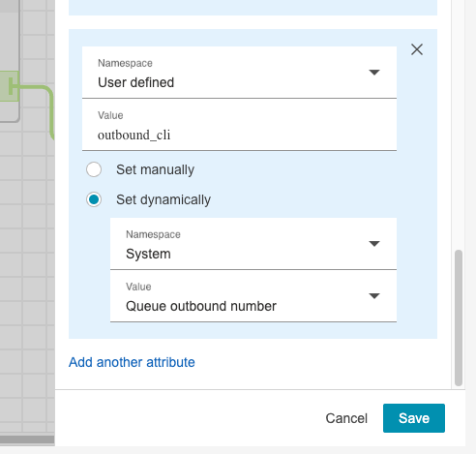Click the Cancel button
Image resolution: width=476 pixels, height=454 pixels.
346,418
